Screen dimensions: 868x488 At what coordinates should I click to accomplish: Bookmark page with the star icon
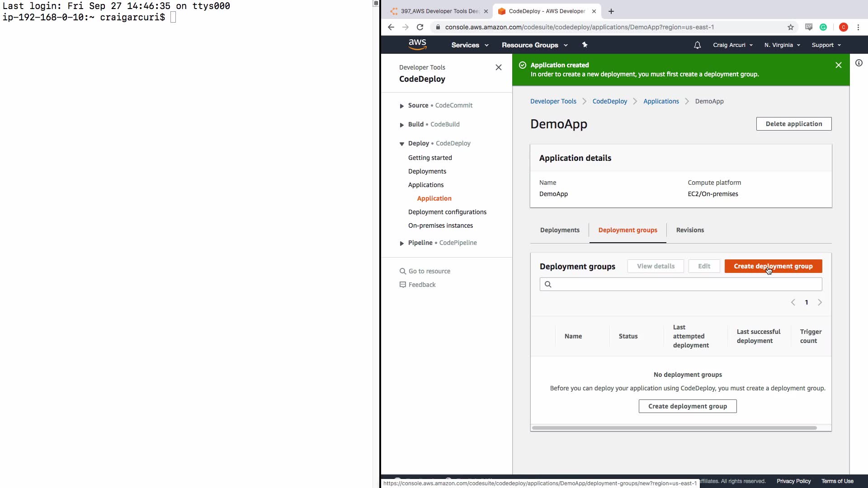click(790, 27)
